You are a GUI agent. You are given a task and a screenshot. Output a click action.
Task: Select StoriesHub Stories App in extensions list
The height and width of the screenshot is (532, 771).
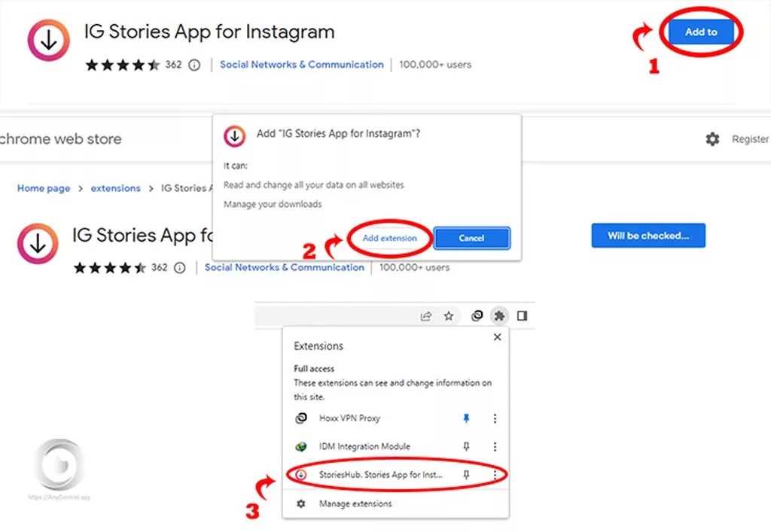pos(379,475)
